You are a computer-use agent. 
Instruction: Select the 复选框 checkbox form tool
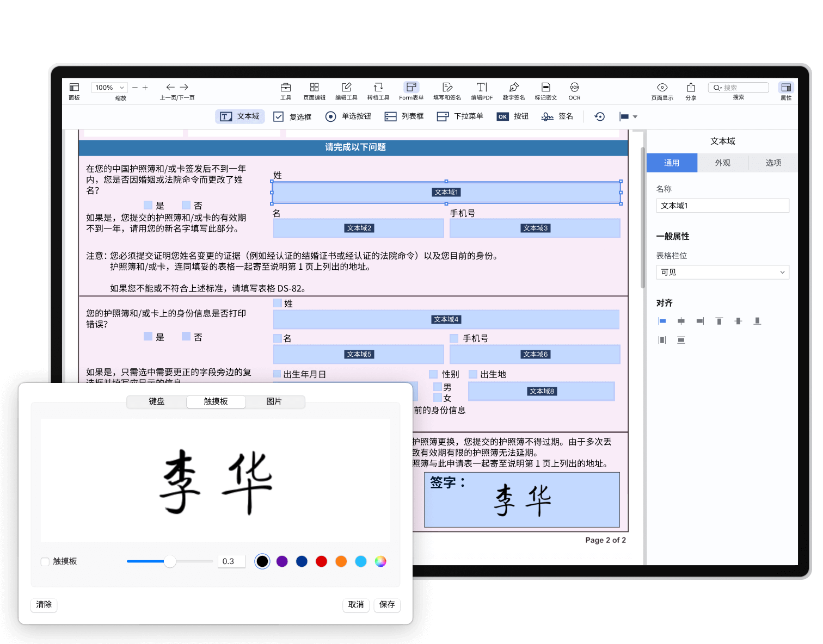tap(292, 116)
